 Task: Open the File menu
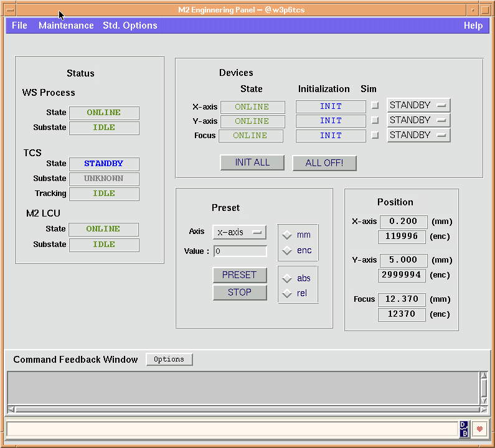[19, 26]
